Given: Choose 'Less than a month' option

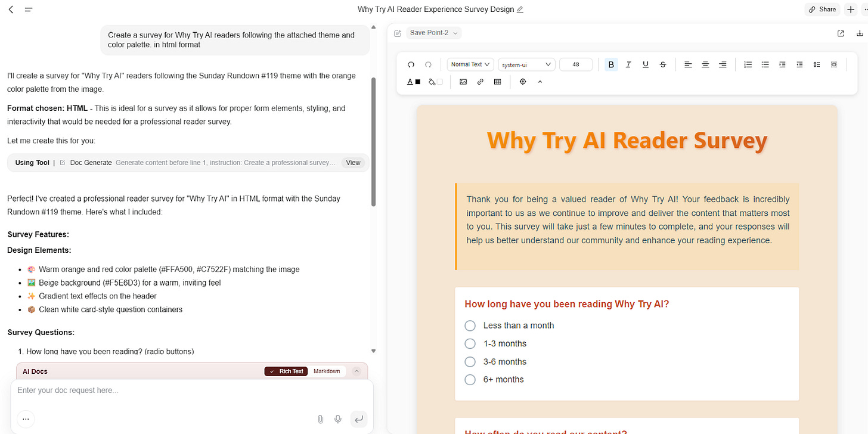Looking at the screenshot, I should pos(470,325).
